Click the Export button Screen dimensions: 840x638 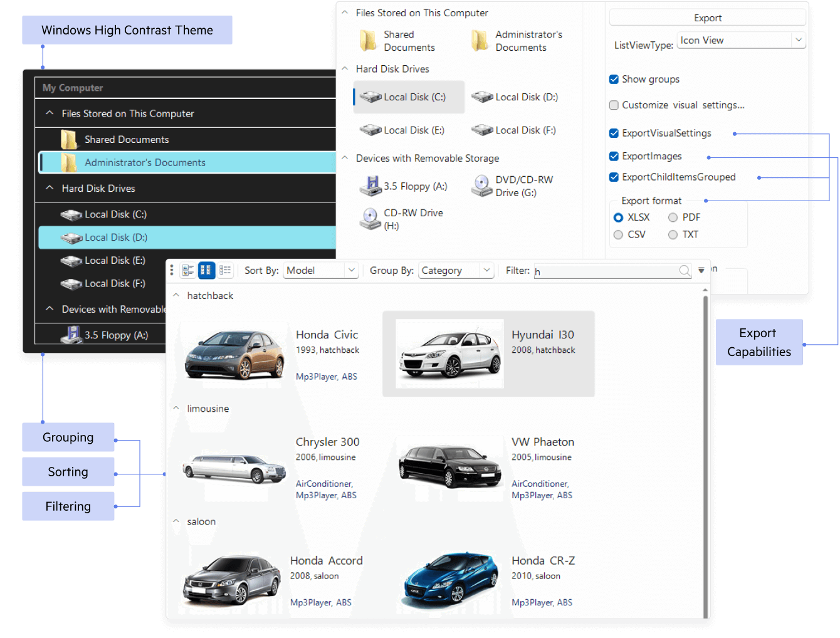[x=707, y=18]
